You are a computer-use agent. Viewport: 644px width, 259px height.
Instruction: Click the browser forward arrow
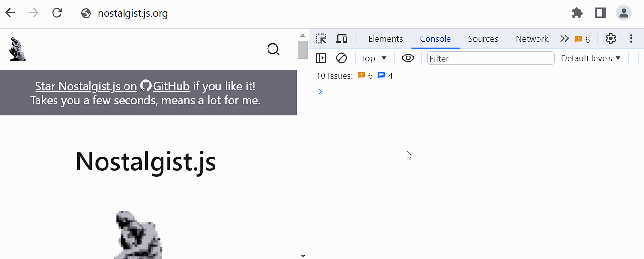tap(34, 13)
